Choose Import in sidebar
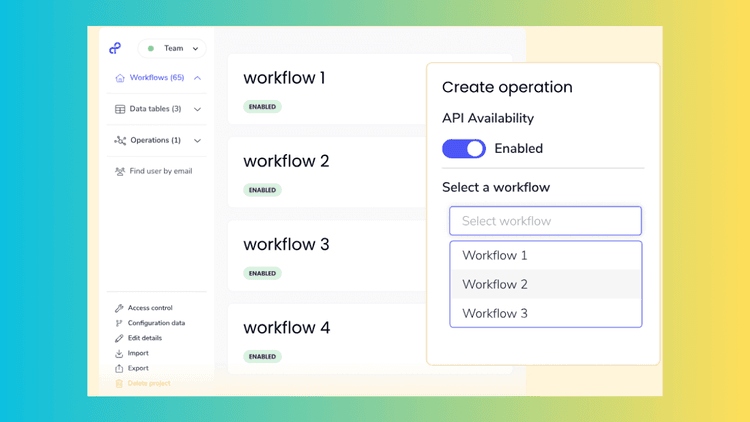 (138, 353)
